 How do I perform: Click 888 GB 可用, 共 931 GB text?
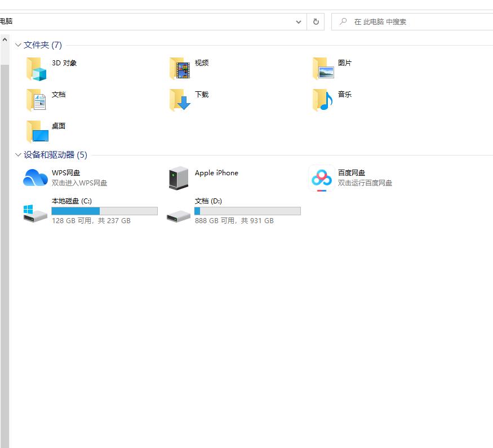click(x=234, y=221)
